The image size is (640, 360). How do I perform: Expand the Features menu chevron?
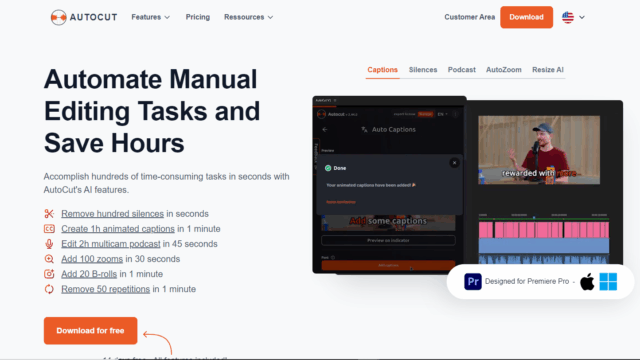[x=167, y=17]
